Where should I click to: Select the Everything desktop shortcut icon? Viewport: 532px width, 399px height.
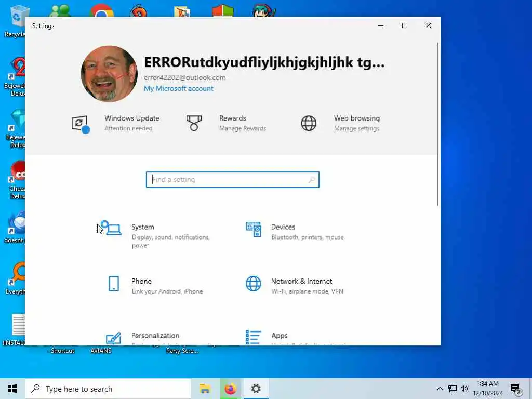(x=15, y=278)
